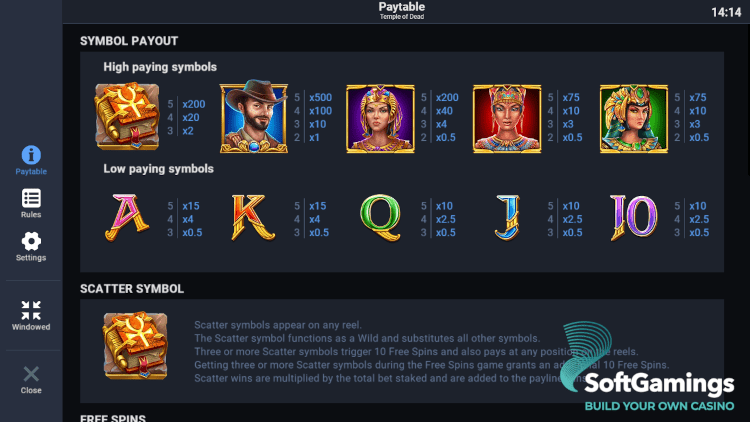Screen dimensions: 750x422
Task: Open the Rules section
Action: [x=31, y=203]
